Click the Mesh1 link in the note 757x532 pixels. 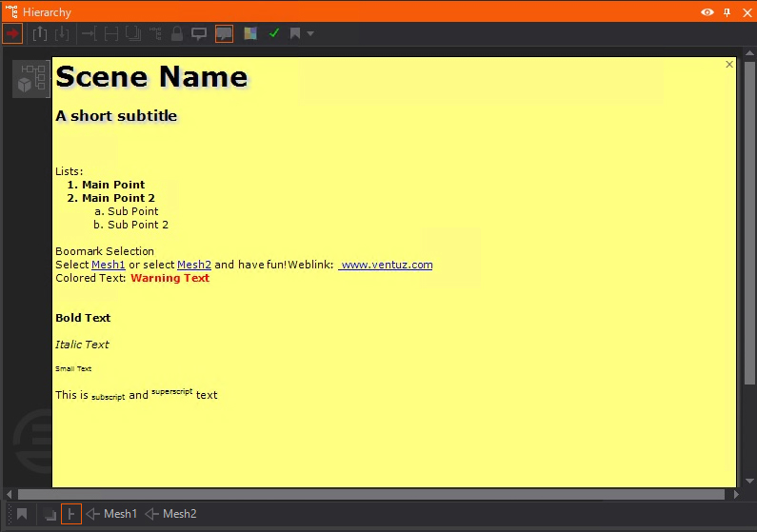coord(109,265)
